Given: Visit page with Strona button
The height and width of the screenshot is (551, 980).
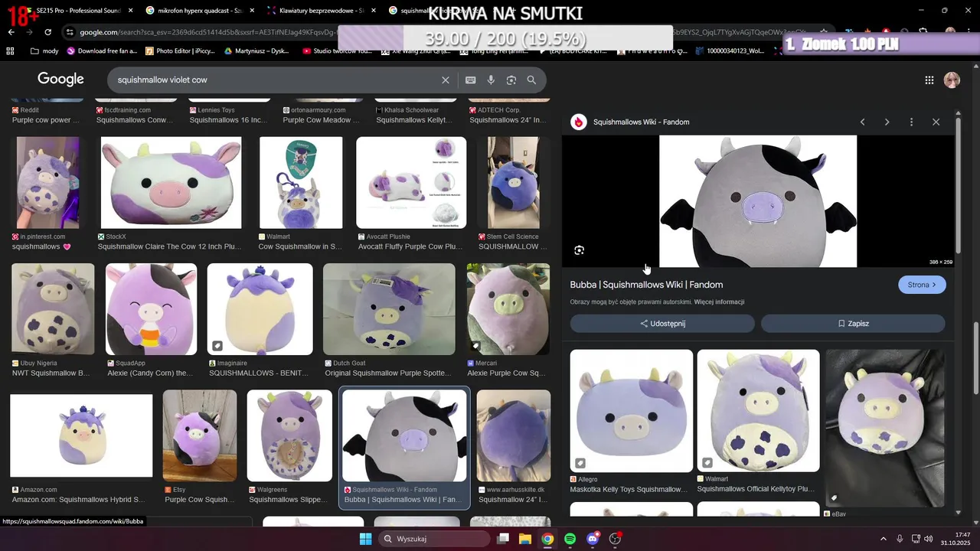Looking at the screenshot, I should 922,285.
